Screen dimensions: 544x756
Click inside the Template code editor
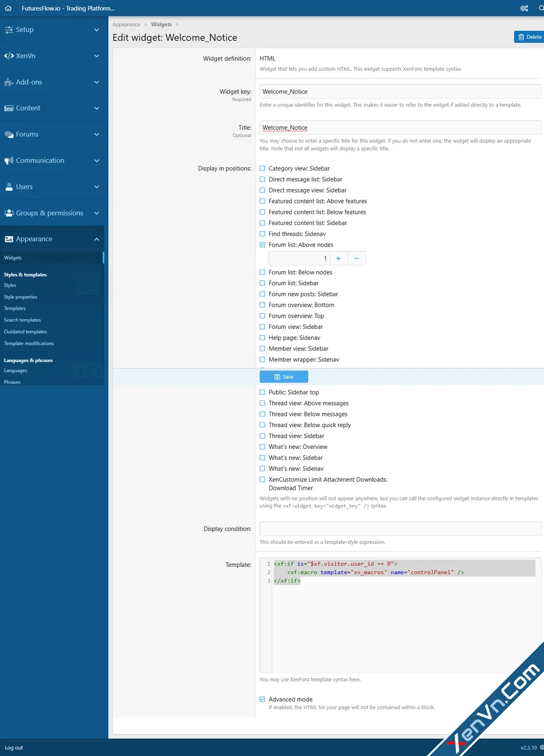pyautogui.click(x=400, y=615)
